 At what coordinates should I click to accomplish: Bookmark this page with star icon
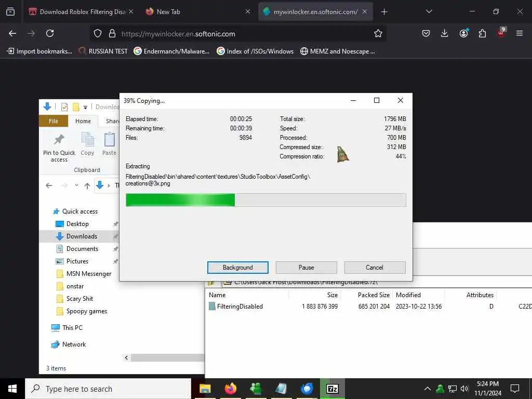[378, 33]
